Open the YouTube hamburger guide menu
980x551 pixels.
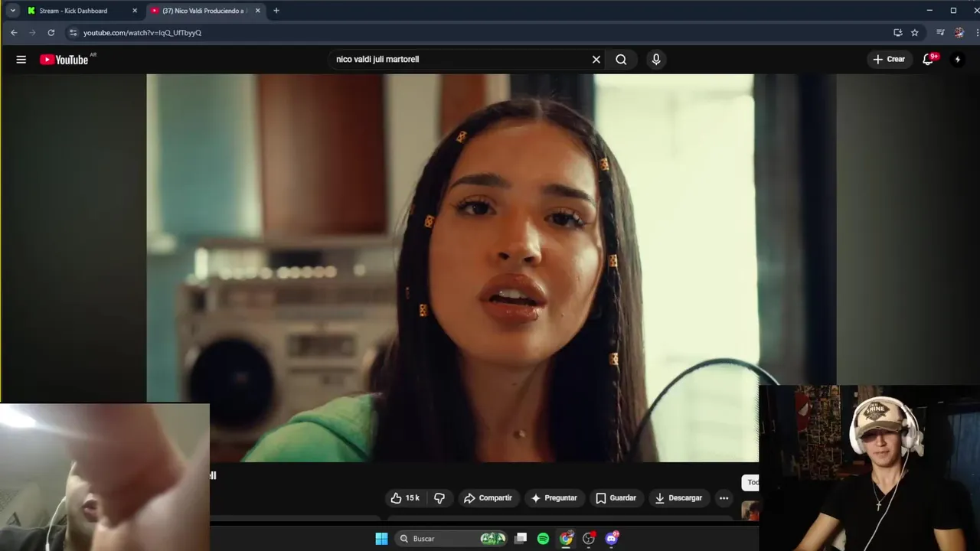pyautogui.click(x=21, y=60)
